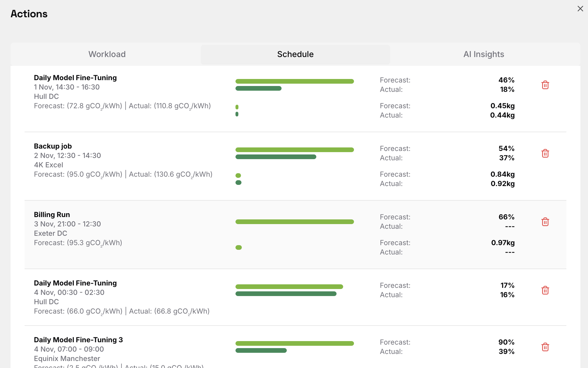Click the green forecast dot under Backup job
Image resolution: width=588 pixels, height=368 pixels.
coord(238,175)
